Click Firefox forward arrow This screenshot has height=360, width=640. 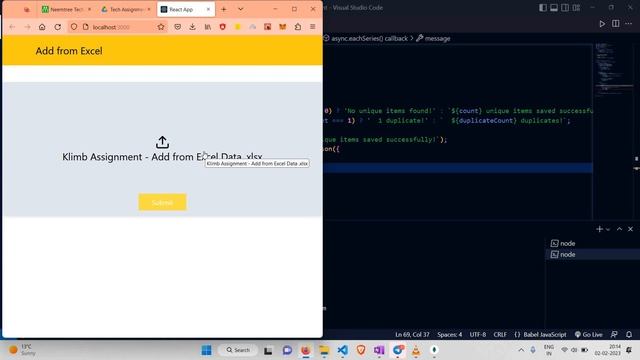pos(27,27)
